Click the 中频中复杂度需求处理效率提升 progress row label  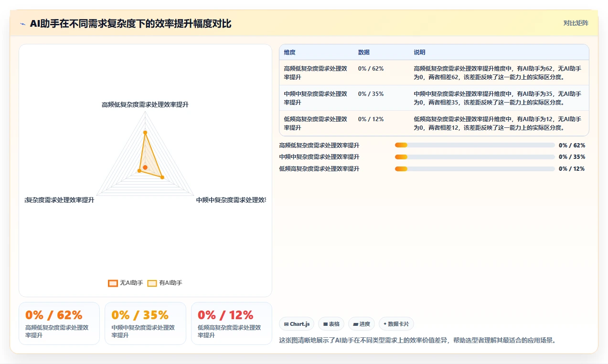(x=320, y=157)
